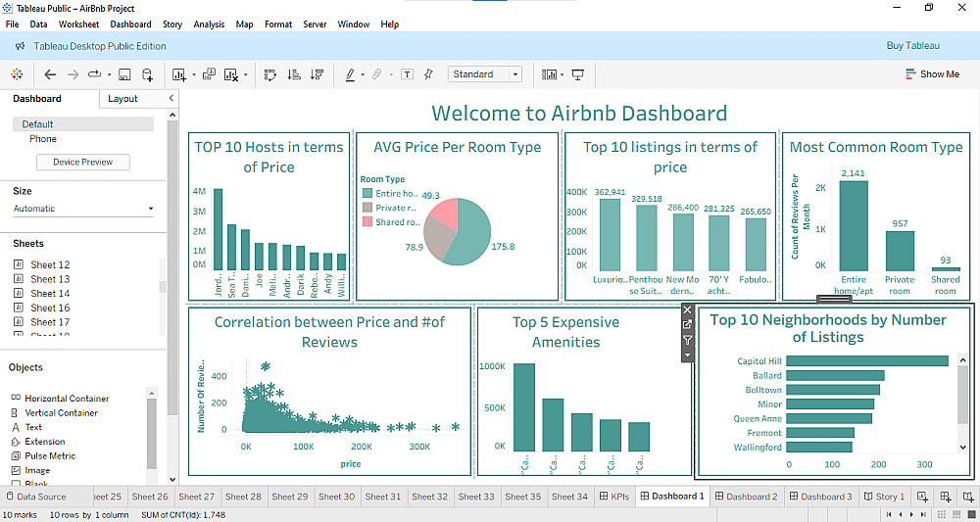
Task: Click the Save floppy disk icon
Action: click(124, 74)
